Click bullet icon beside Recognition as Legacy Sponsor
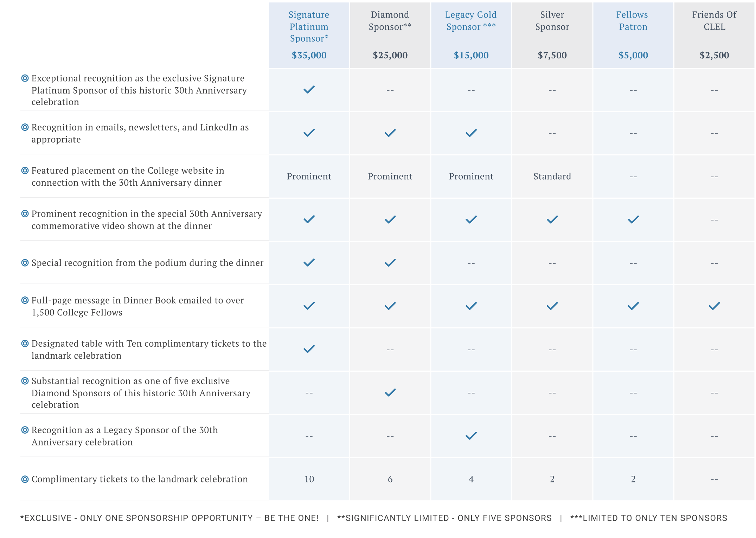The width and height of the screenshot is (756, 538). coord(25,430)
